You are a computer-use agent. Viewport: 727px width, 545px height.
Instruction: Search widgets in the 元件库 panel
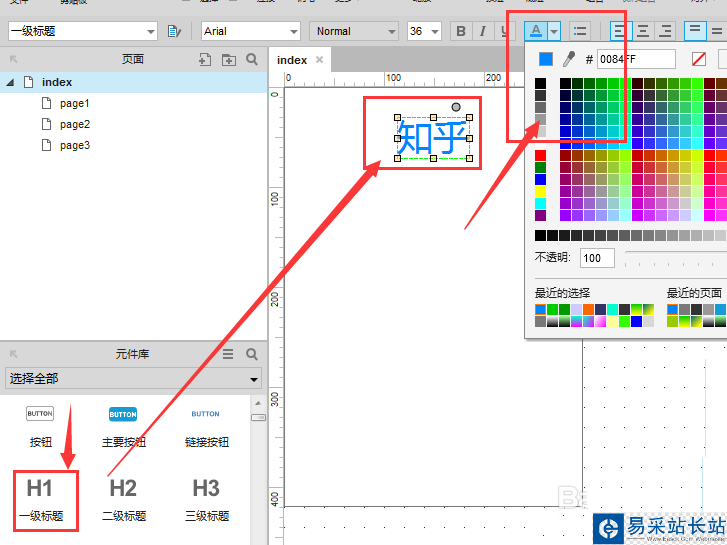click(252, 354)
